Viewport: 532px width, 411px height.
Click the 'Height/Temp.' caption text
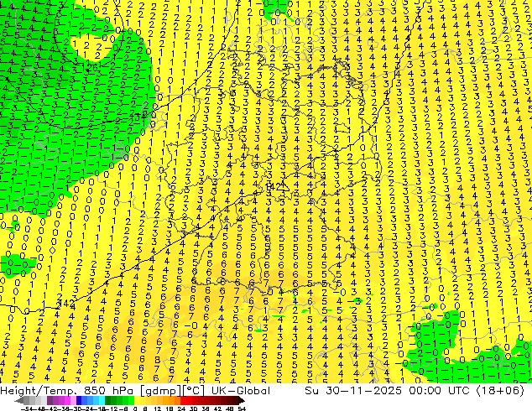click(x=38, y=391)
